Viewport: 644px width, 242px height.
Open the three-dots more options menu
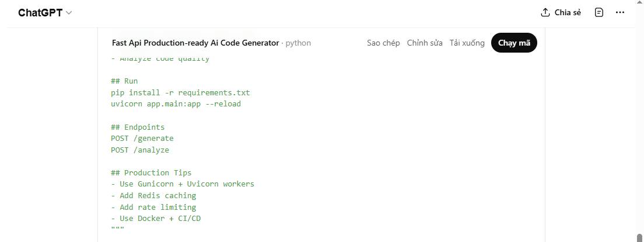point(620,12)
